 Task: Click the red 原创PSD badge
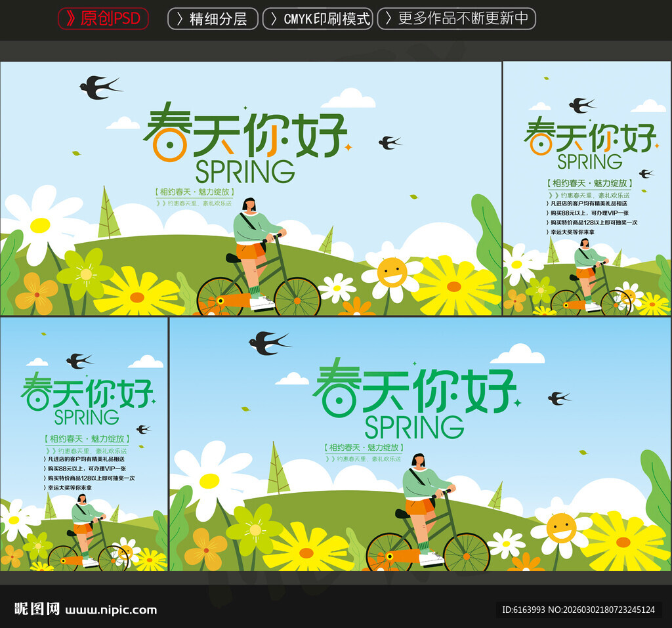[x=103, y=18]
